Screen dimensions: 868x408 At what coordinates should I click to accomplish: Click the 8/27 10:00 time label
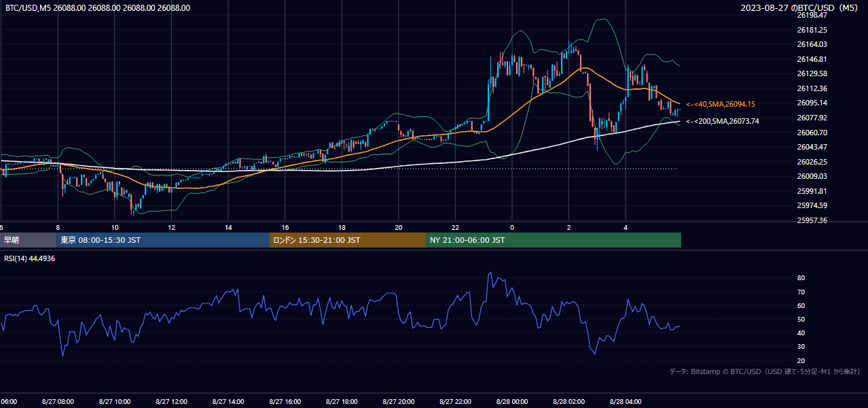115,402
